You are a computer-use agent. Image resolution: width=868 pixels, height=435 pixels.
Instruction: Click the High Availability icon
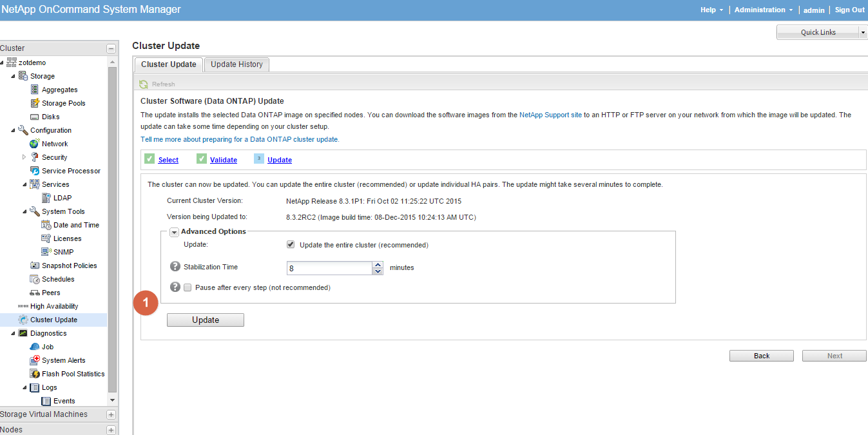[23, 306]
